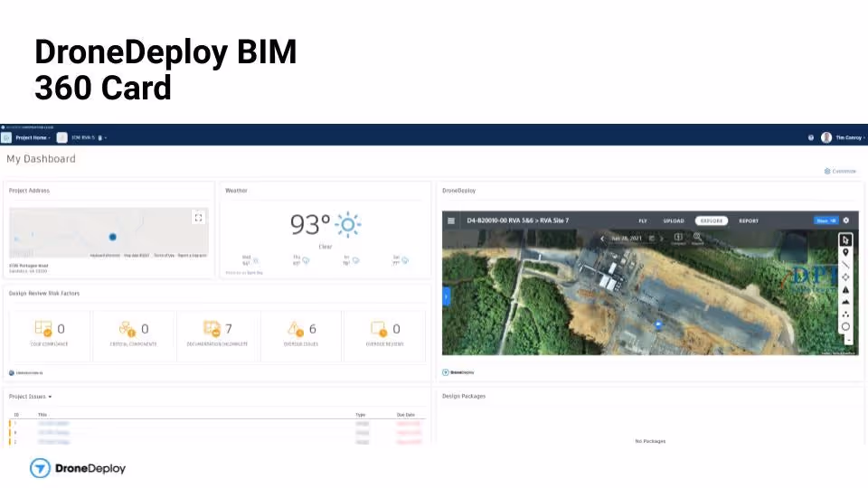Open the Tim Conroy user menu

pos(850,137)
